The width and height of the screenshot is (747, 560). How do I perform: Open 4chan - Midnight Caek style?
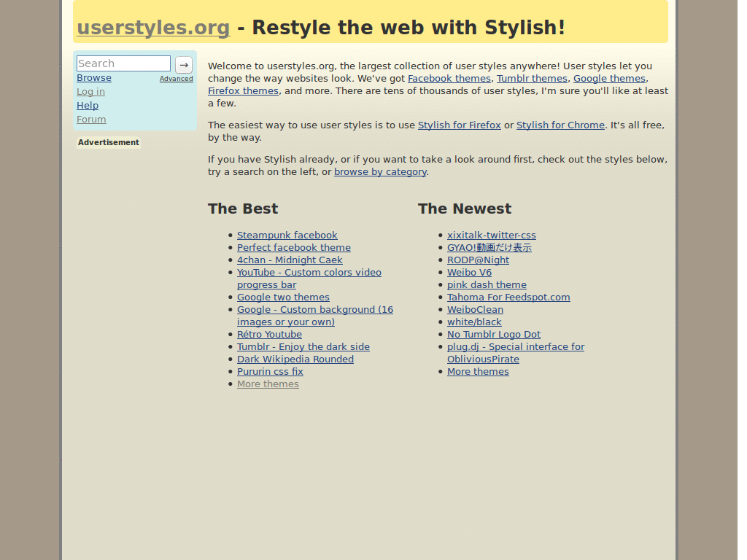[290, 260]
